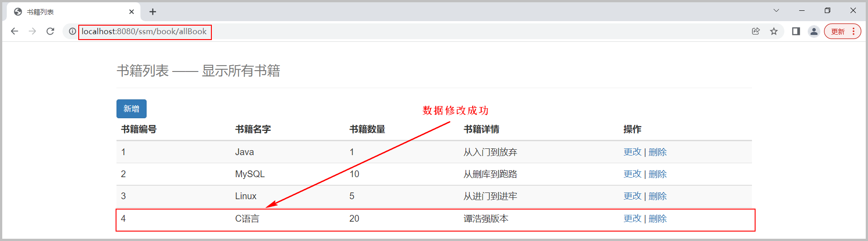Click 删除 for the MySQL book
This screenshot has height=241, width=868.
(658, 174)
